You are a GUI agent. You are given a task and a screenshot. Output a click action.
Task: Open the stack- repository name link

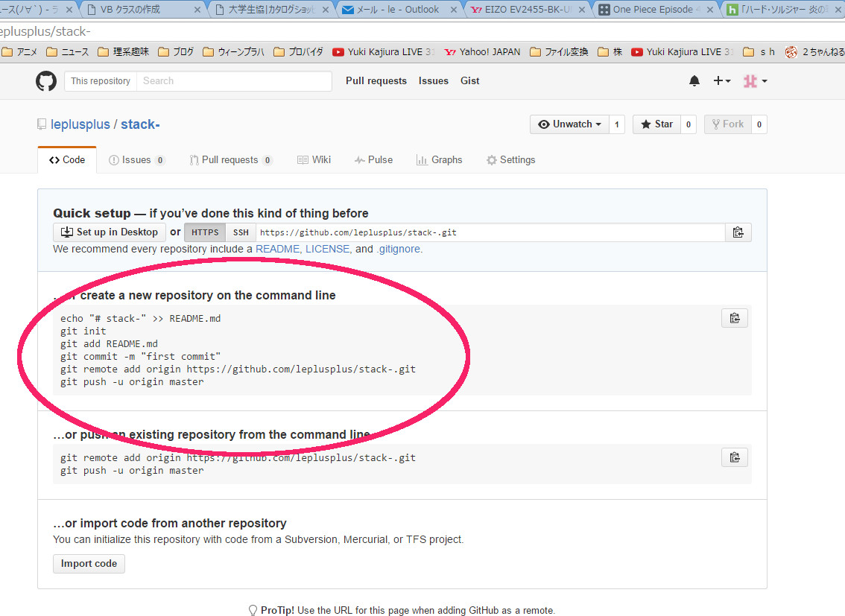pyautogui.click(x=140, y=124)
